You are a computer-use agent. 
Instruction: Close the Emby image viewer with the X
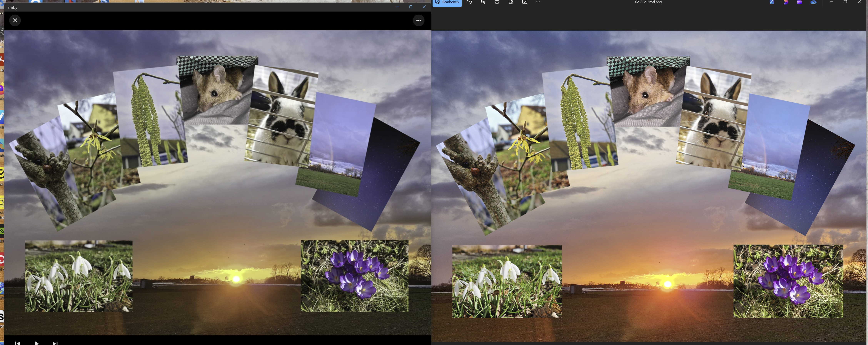[15, 21]
